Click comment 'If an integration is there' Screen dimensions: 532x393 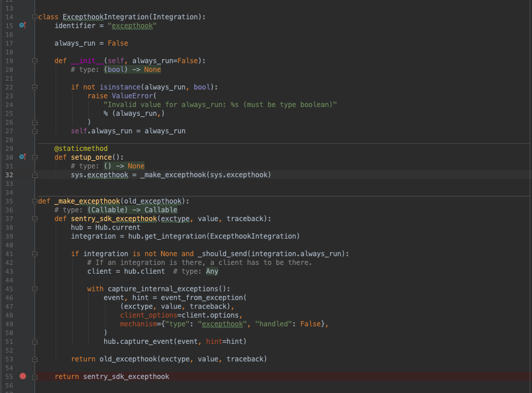point(200,263)
